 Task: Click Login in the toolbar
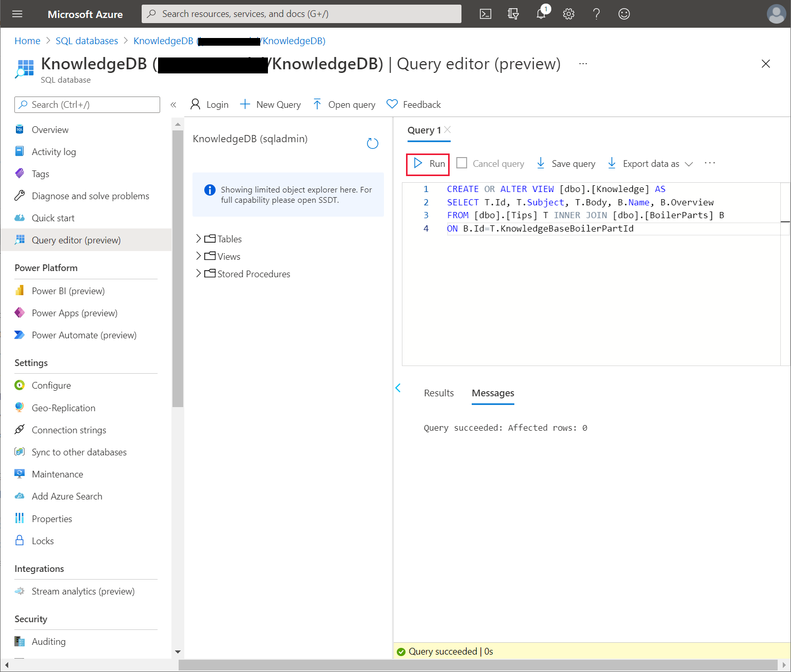tap(209, 105)
